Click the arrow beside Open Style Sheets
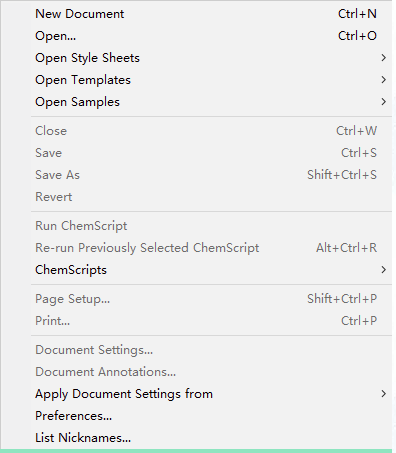396x453 pixels. click(384, 58)
